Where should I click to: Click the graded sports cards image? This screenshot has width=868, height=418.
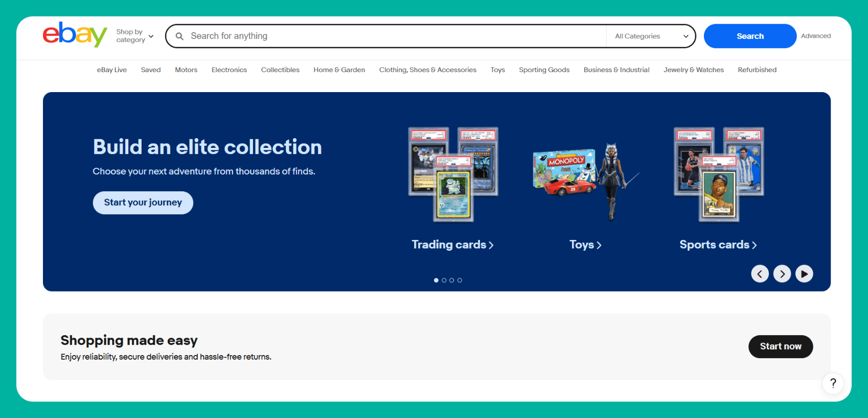[x=719, y=174]
